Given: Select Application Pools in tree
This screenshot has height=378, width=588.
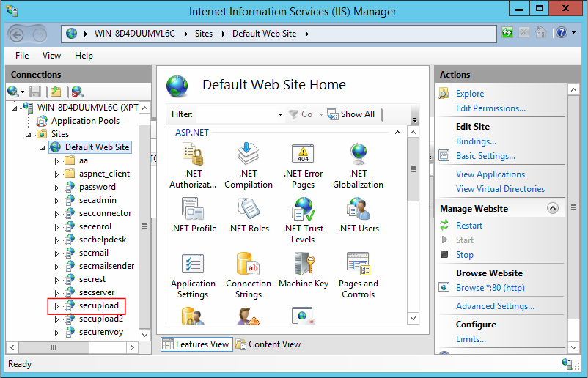Looking at the screenshot, I should (85, 121).
